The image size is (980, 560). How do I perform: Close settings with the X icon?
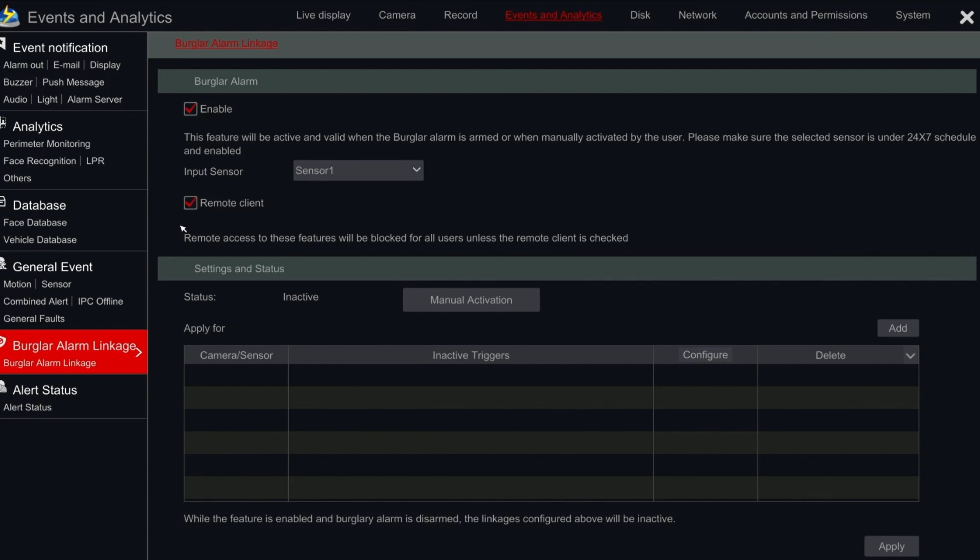point(967,17)
